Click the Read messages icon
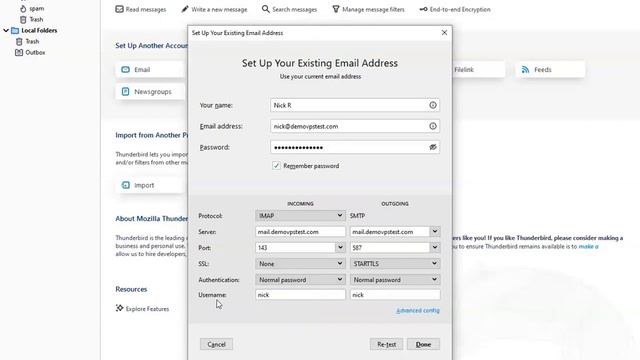This screenshot has height=360, width=640. (119, 9)
